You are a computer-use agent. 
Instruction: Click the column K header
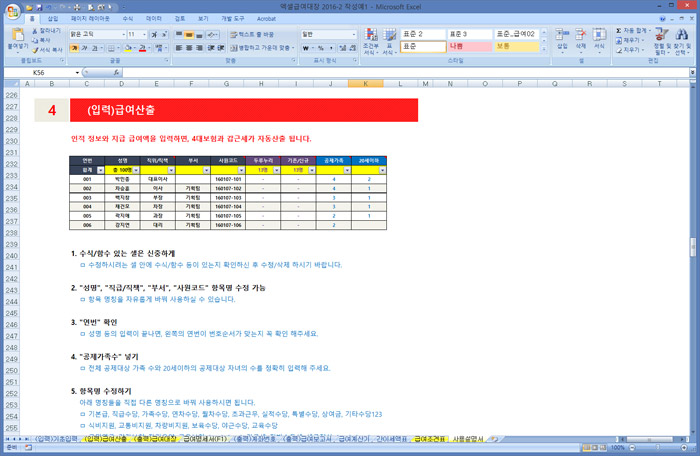(366, 84)
